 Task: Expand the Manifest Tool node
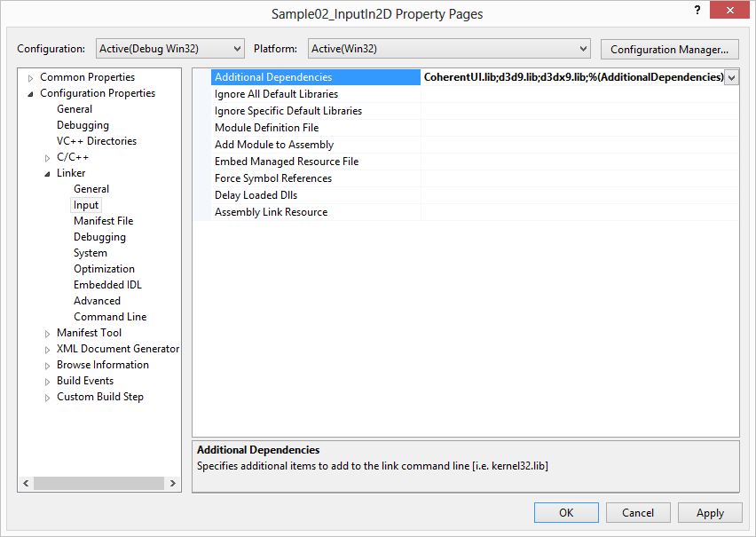click(46, 332)
